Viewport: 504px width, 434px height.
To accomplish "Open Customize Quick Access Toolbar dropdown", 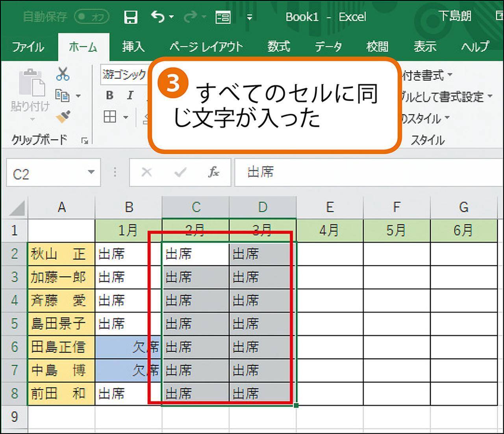I will (x=249, y=17).
